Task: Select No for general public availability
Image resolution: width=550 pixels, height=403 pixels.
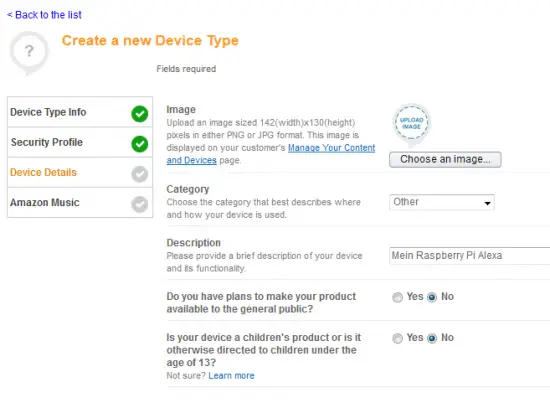Action: tap(432, 297)
